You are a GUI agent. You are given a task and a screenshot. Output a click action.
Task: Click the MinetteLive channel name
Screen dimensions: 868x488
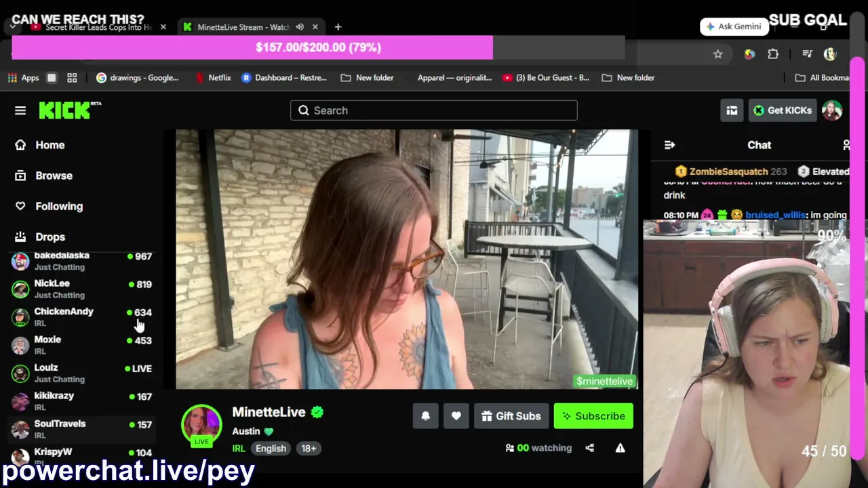tap(269, 412)
